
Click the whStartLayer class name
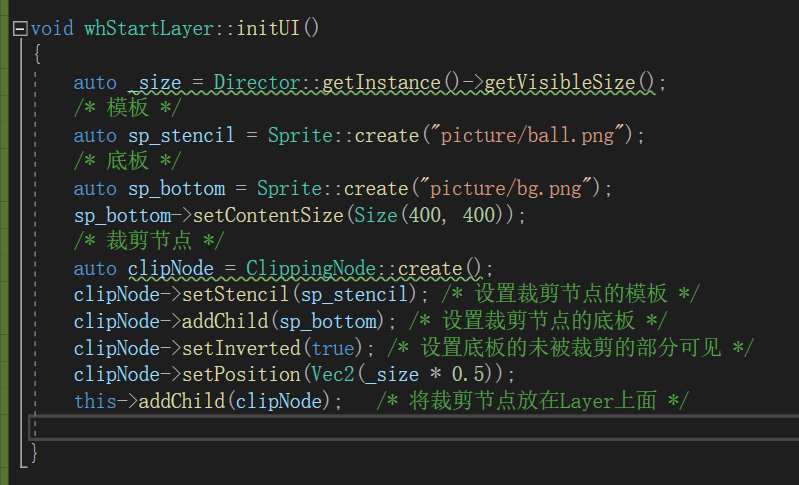pos(149,28)
